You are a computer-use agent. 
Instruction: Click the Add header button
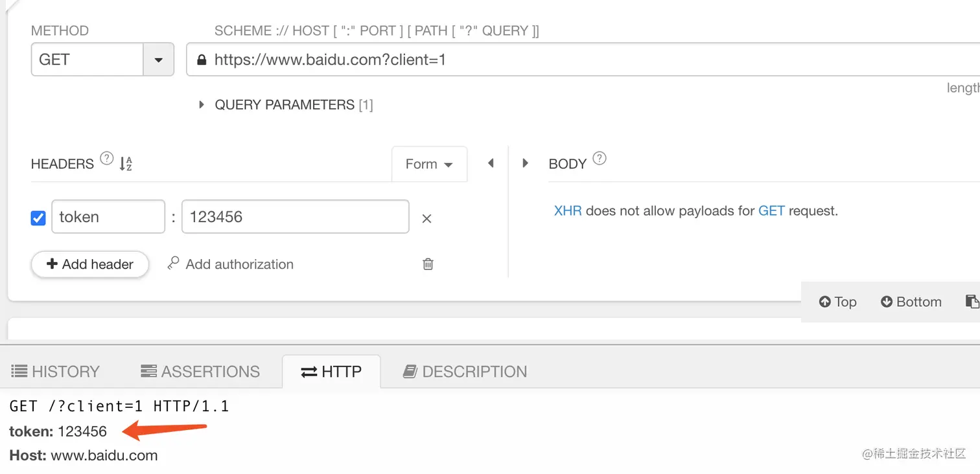click(x=90, y=264)
